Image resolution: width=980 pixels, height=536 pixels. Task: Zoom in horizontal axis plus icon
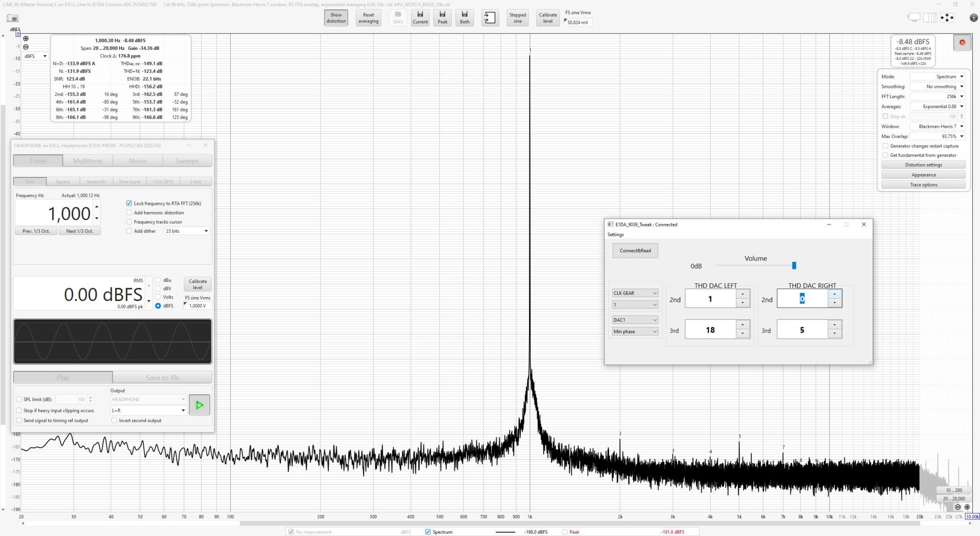pyautogui.click(x=967, y=507)
